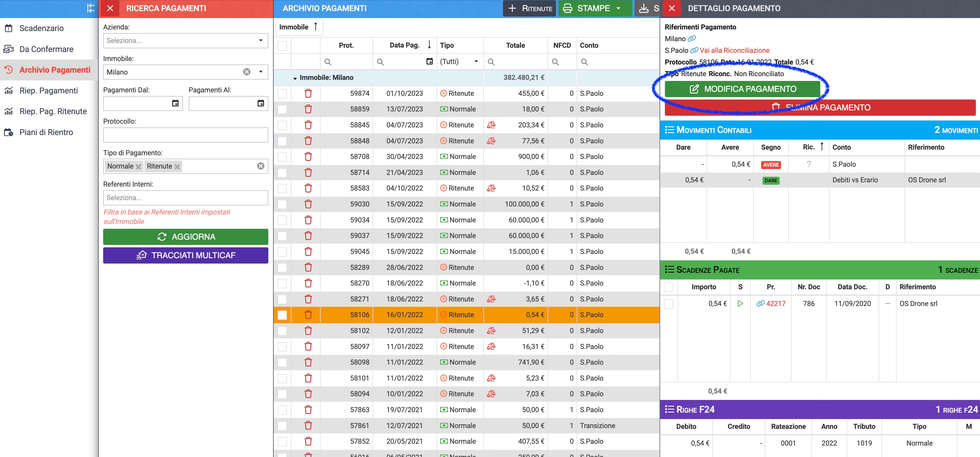
Task: Select the 0,54 € scadenza checkbox
Action: (668, 304)
